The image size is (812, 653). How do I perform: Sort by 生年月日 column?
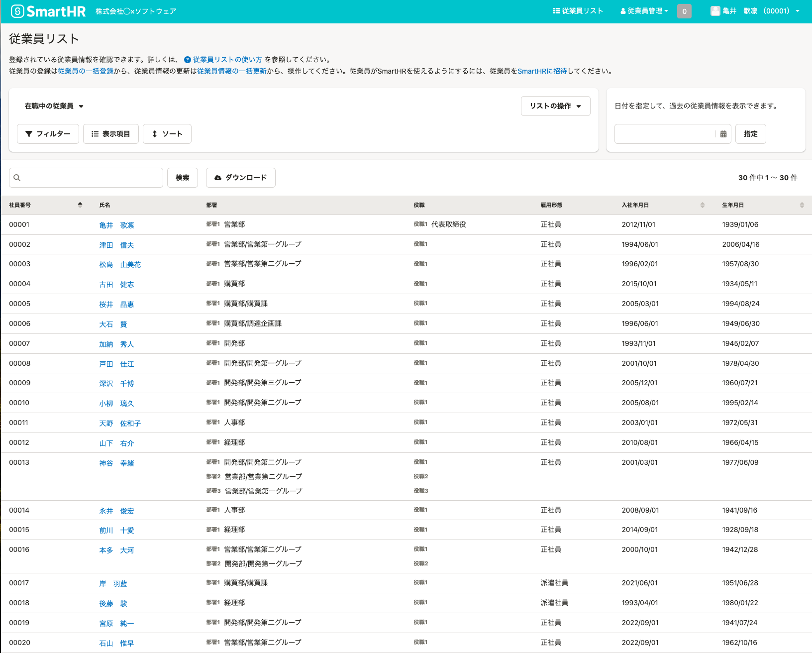pyautogui.click(x=802, y=205)
